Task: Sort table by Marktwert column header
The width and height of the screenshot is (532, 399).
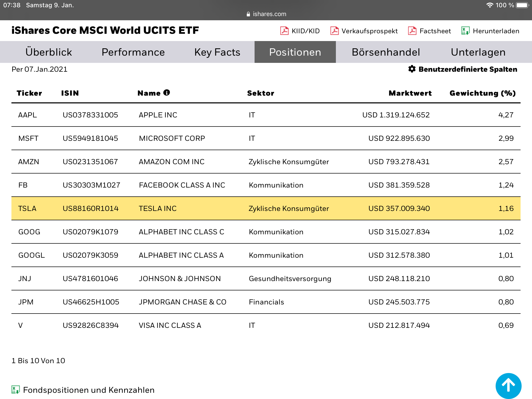Action: (x=410, y=93)
